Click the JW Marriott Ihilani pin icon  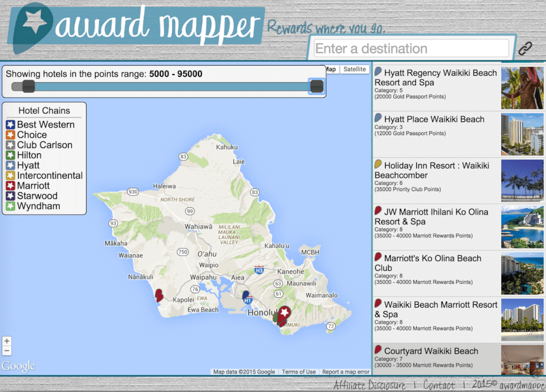click(x=378, y=211)
